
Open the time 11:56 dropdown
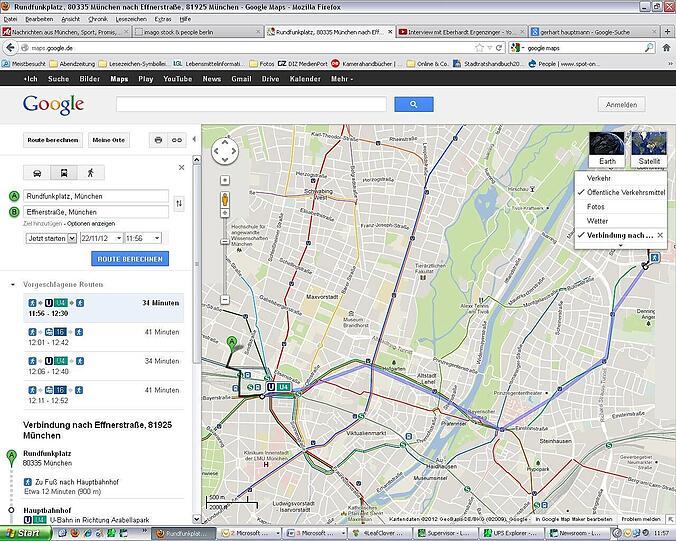pyautogui.click(x=143, y=238)
